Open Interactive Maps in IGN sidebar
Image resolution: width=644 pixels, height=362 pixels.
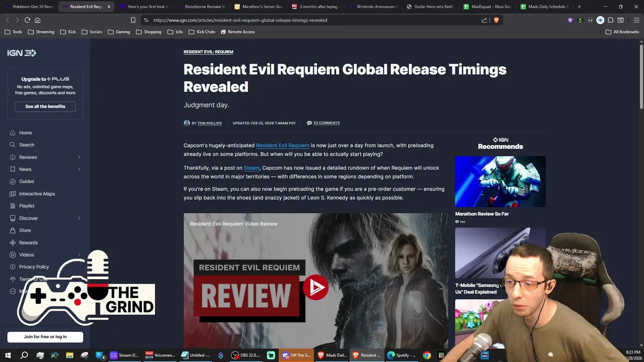pyautogui.click(x=37, y=194)
